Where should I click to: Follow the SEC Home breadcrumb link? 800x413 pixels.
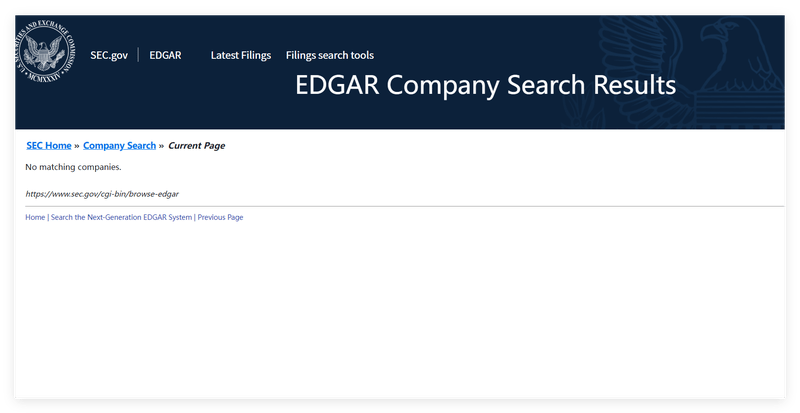pos(49,145)
